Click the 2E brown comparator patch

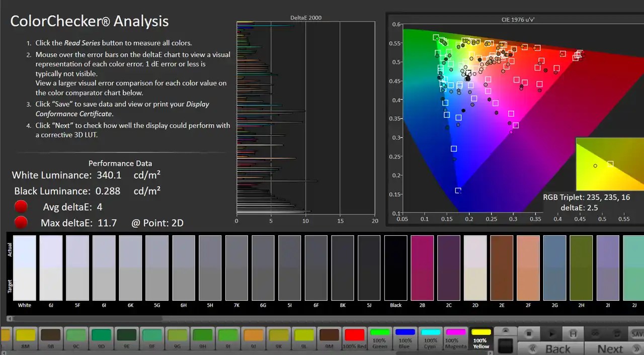502,268
